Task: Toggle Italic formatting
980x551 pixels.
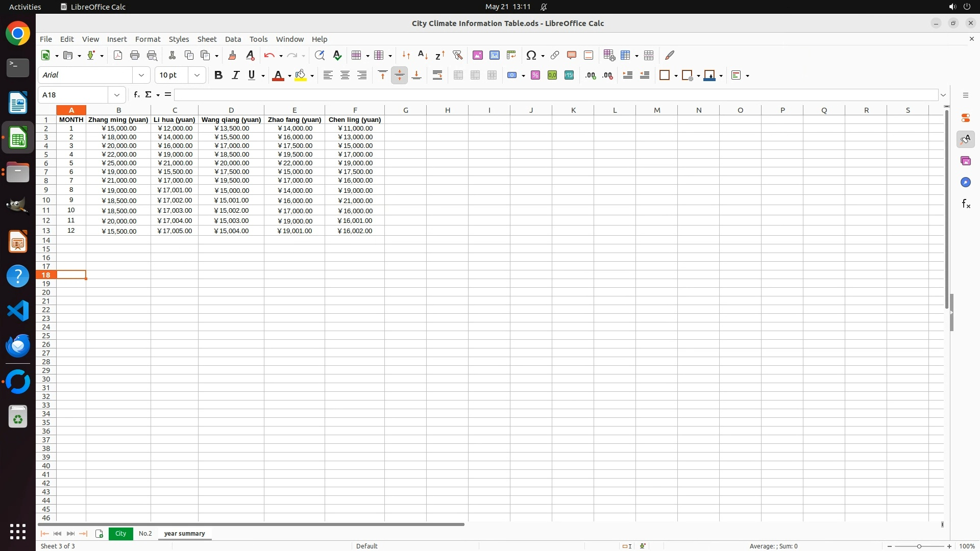Action: click(x=235, y=76)
